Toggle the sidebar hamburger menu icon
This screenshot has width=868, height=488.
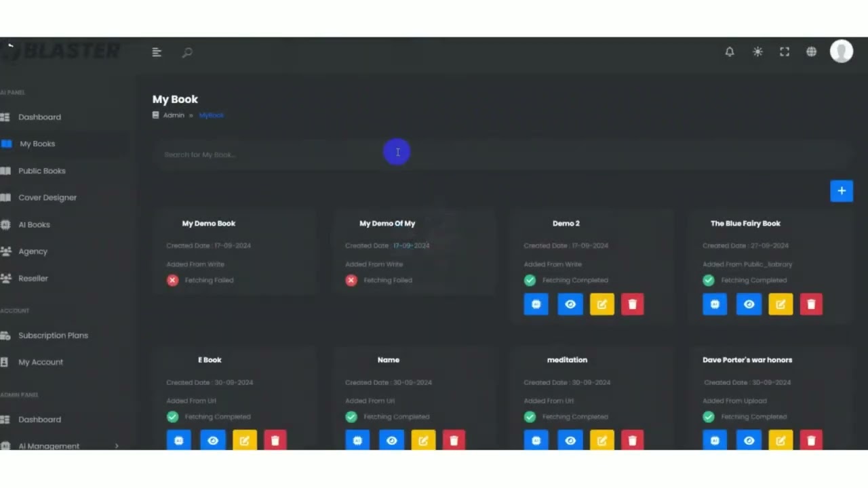[157, 52]
